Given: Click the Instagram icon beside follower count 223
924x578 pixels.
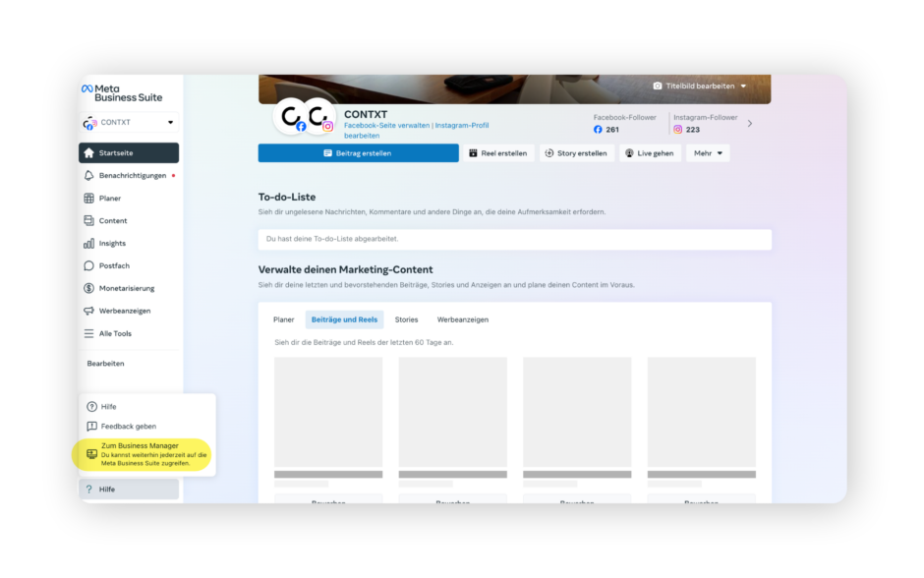Looking at the screenshot, I should 677,130.
